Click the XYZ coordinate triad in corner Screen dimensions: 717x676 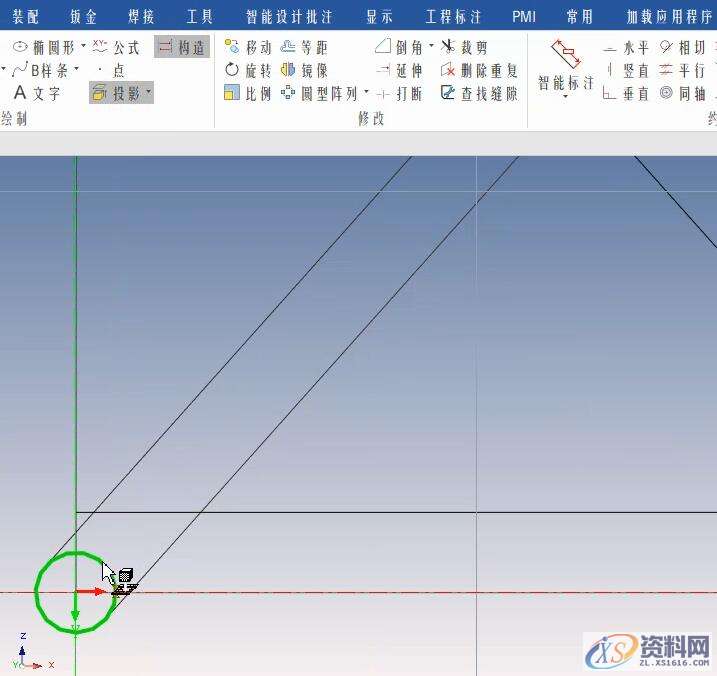click(x=31, y=653)
